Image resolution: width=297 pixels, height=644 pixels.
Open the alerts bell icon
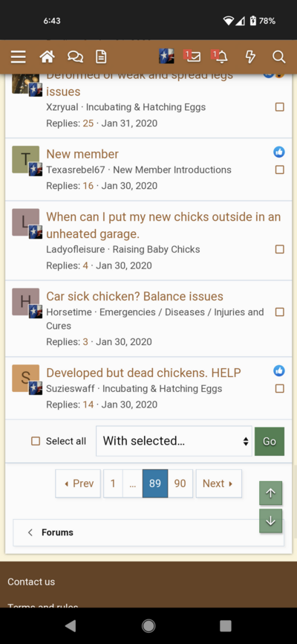pyautogui.click(x=220, y=57)
